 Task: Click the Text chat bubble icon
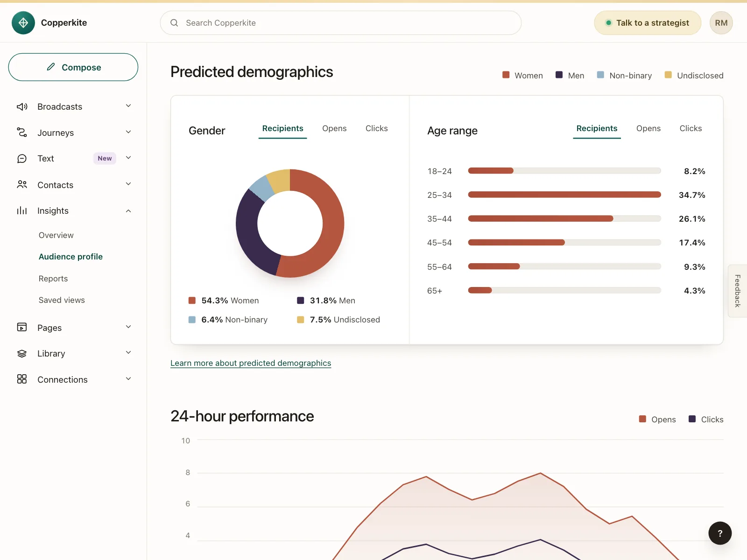[22, 159]
